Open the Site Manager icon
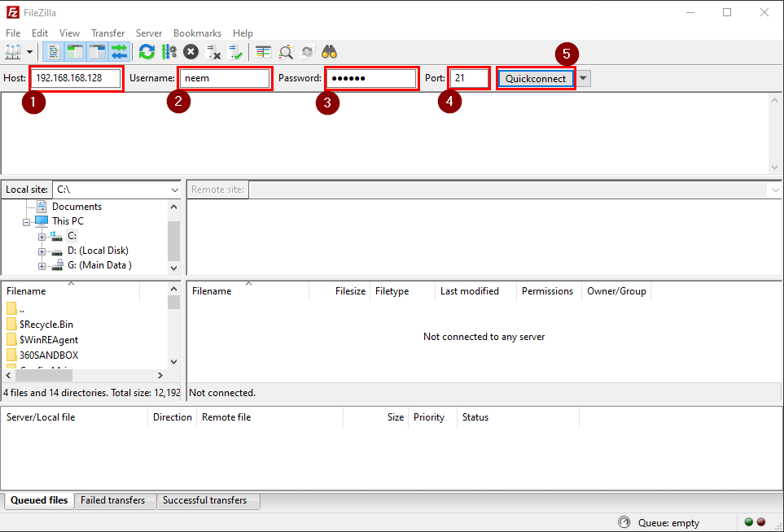Viewport: 784px width, 532px height. point(12,52)
